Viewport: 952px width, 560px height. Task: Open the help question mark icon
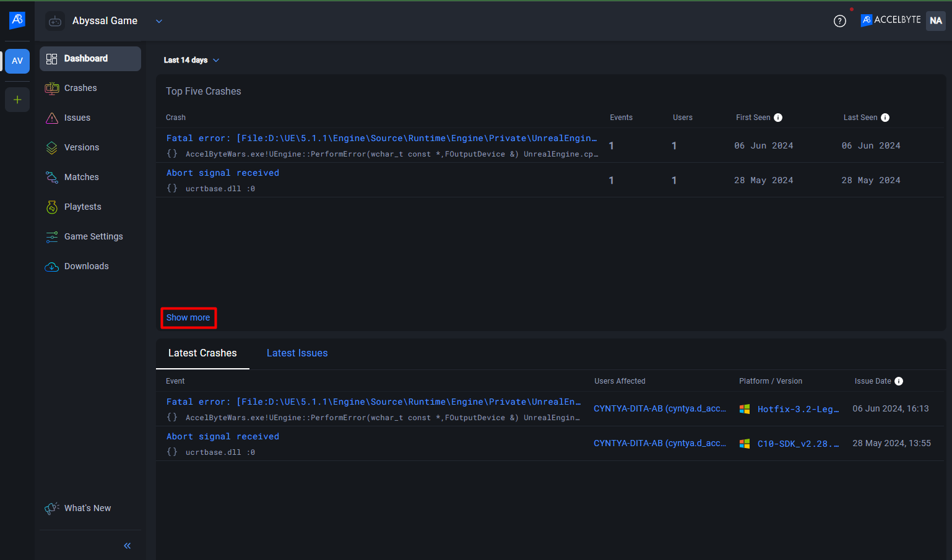[x=840, y=21]
